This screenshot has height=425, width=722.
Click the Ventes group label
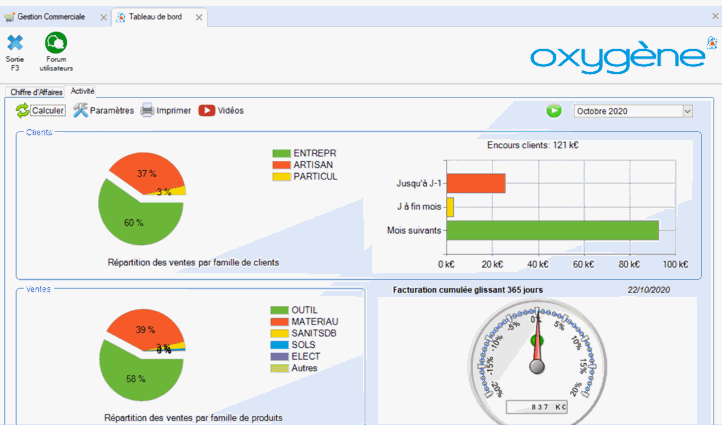pos(38,289)
